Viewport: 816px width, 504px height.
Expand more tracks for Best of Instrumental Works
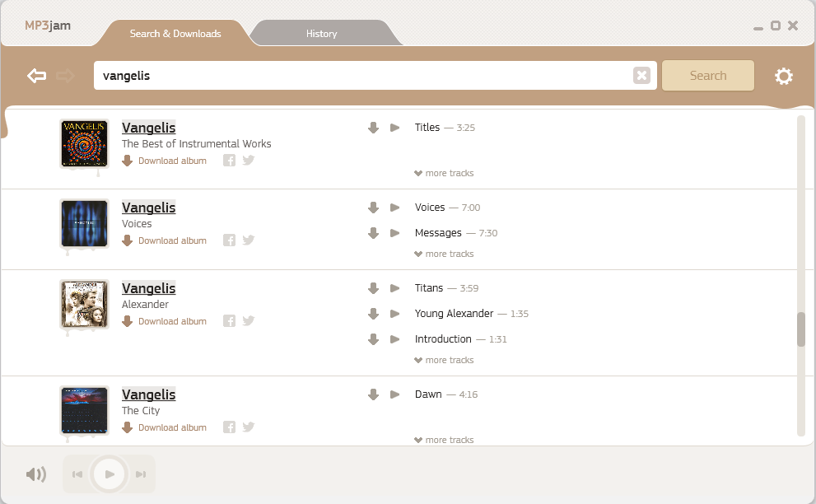click(x=444, y=174)
